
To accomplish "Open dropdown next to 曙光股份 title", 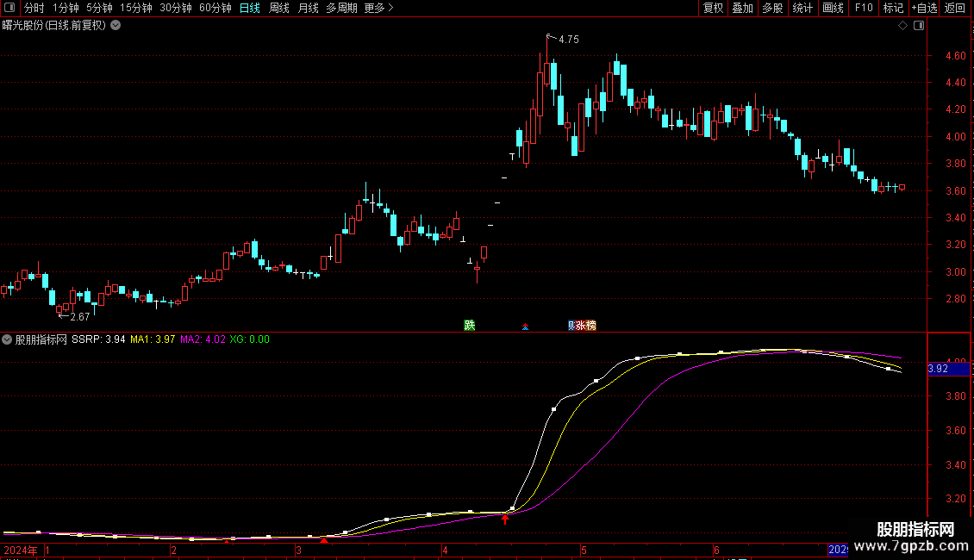I will pos(116,26).
